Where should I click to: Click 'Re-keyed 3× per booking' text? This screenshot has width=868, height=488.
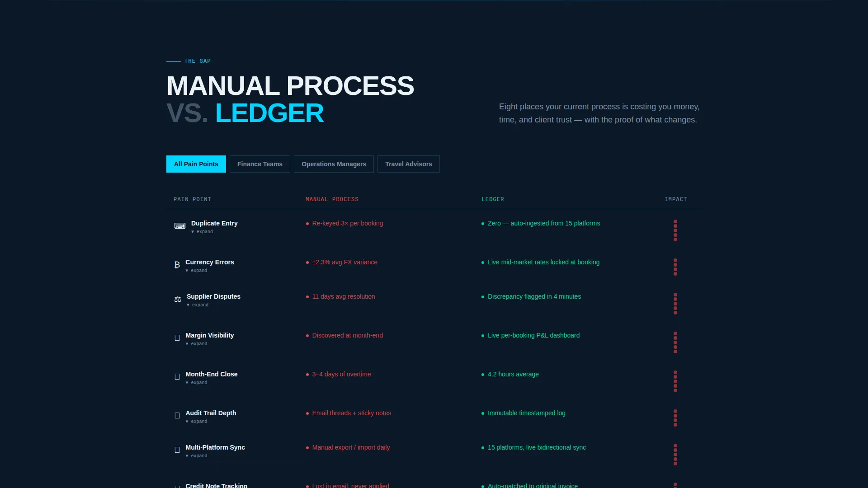point(347,223)
